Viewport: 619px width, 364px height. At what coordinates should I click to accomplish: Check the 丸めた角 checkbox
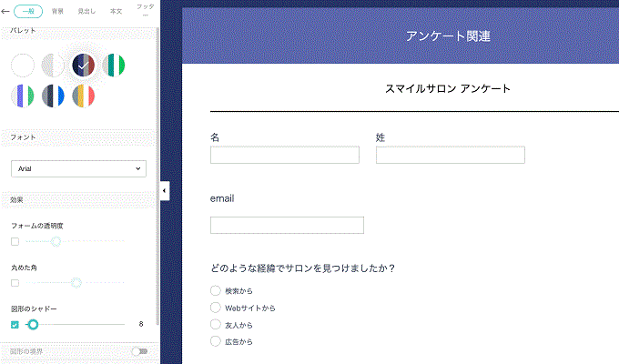pos(15,283)
